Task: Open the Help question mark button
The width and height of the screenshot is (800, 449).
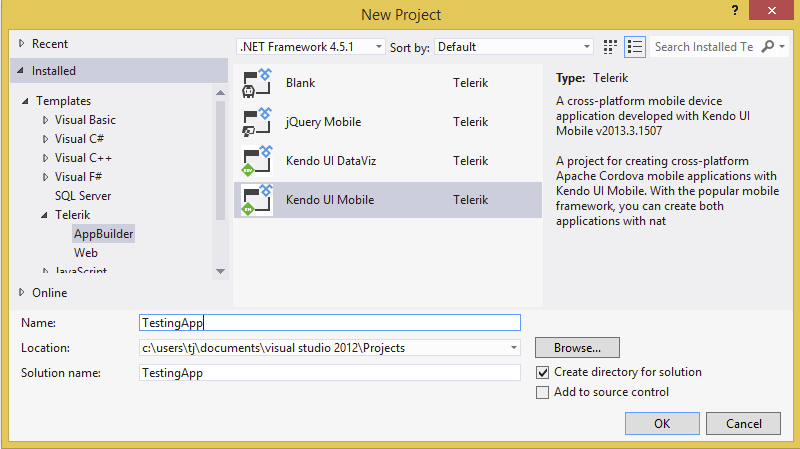Action: (735, 10)
